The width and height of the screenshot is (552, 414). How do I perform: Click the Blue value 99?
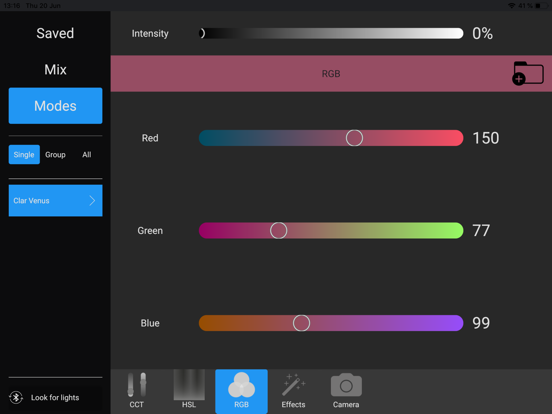click(481, 323)
